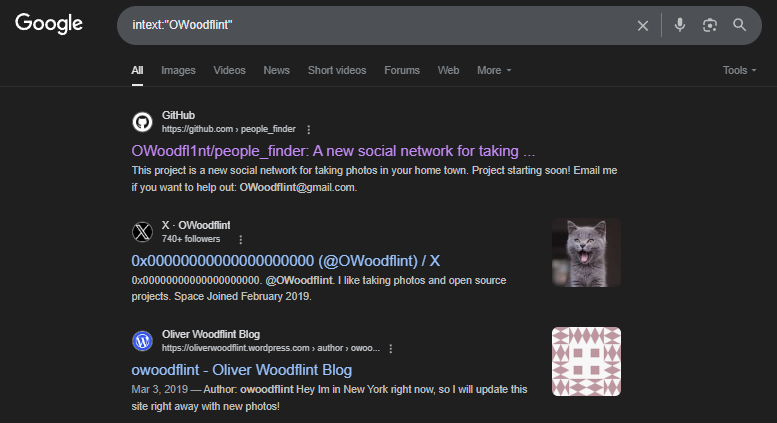Open Google Lens image search icon
Screen dimensions: 777x423
click(710, 25)
